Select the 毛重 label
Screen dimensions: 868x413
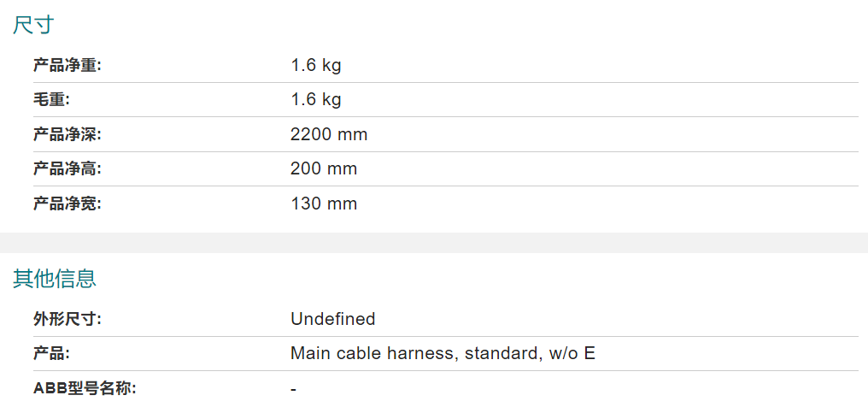click(x=51, y=100)
